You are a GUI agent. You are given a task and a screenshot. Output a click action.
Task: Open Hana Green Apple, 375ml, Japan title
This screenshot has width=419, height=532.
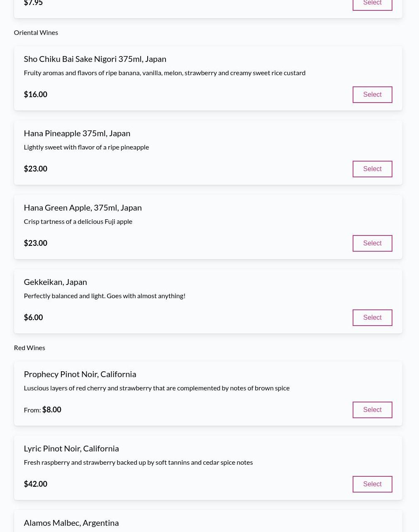(83, 208)
